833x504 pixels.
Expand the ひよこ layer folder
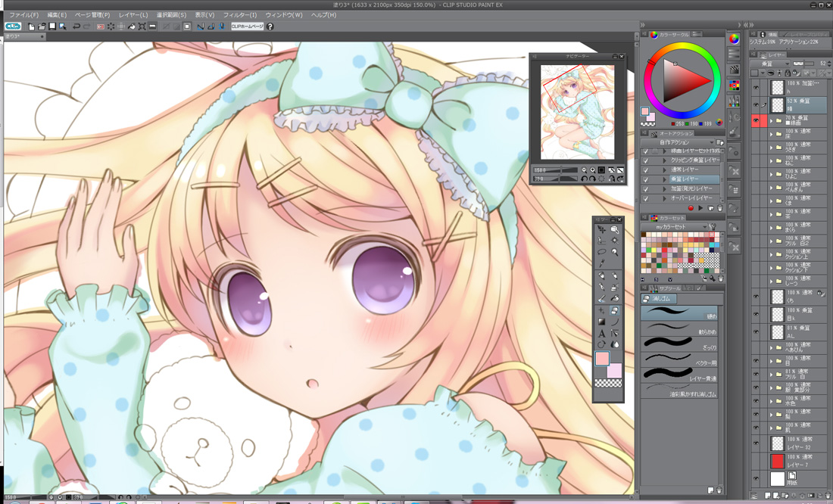point(771,173)
